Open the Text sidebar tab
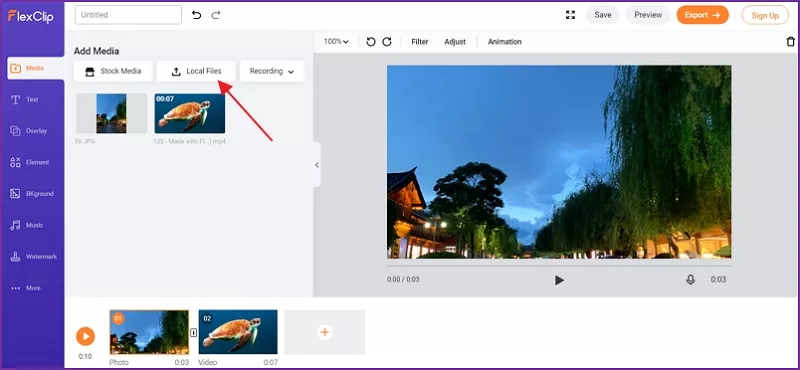The height and width of the screenshot is (370, 800). tap(25, 100)
